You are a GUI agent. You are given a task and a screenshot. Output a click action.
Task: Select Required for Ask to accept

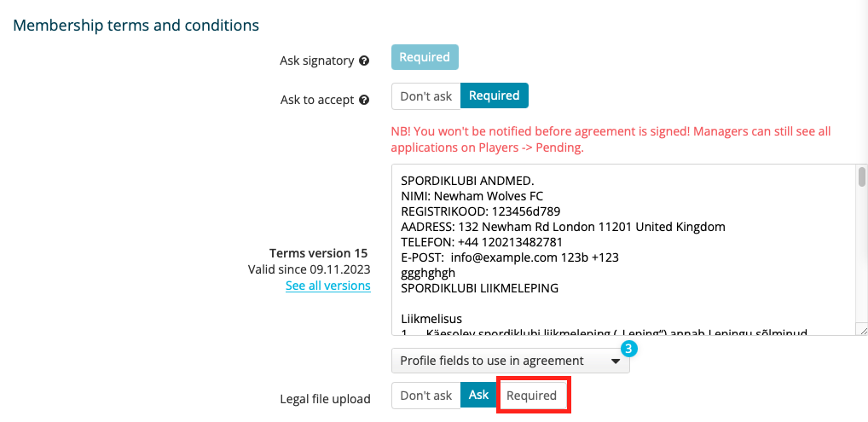[x=495, y=95]
